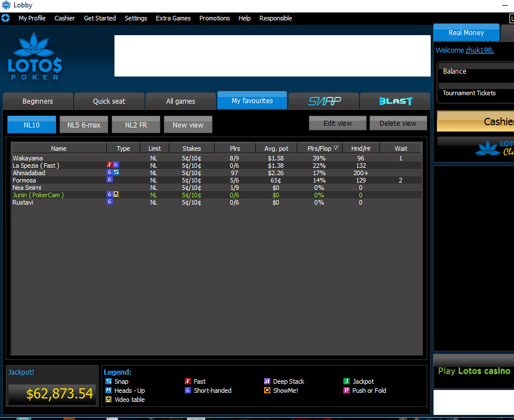The height and width of the screenshot is (420, 514).
Task: Create a New view
Action: pos(188,125)
